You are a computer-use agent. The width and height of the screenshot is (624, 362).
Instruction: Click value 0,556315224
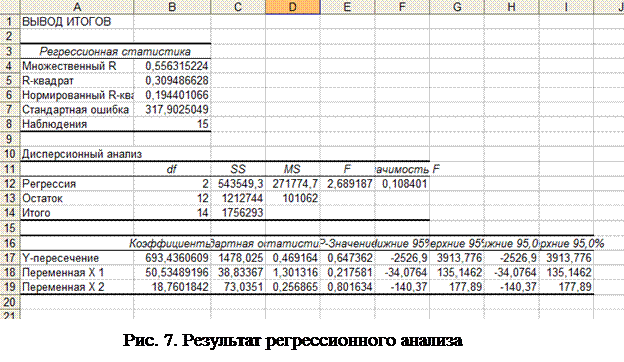(x=172, y=66)
